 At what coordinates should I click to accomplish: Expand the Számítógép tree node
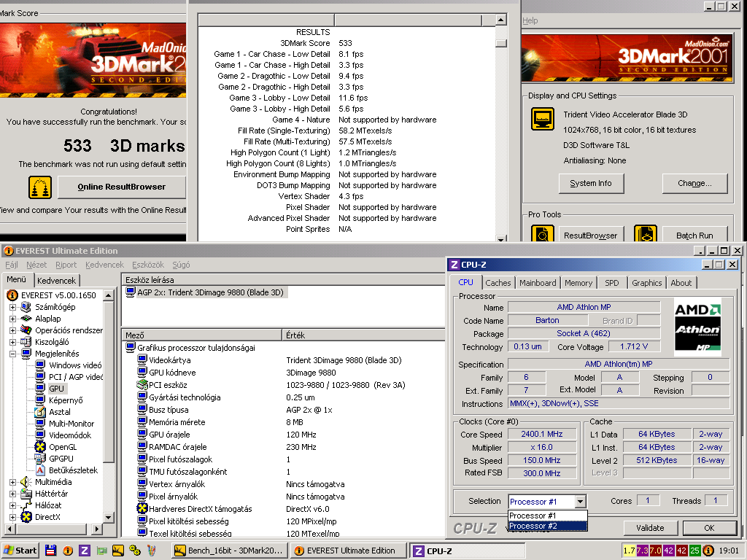(13, 307)
